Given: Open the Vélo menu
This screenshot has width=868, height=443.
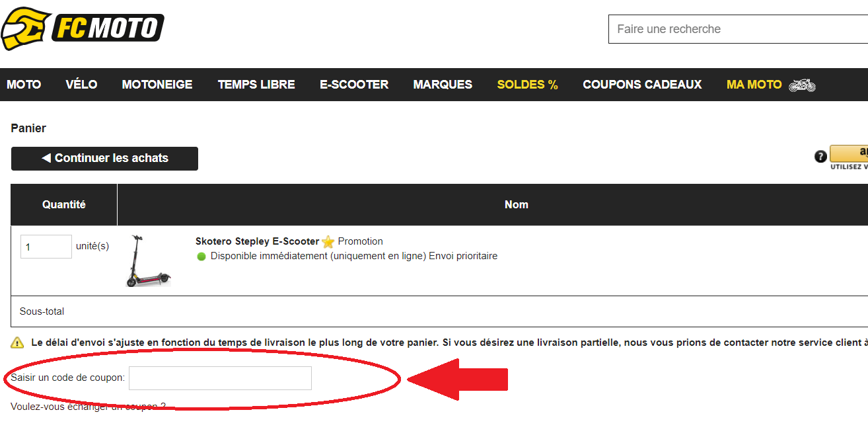Looking at the screenshot, I should click(81, 85).
